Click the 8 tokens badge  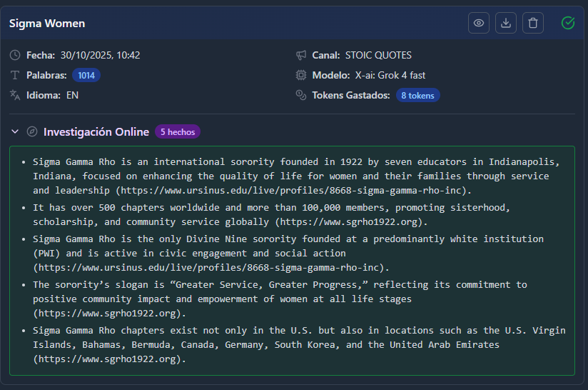coord(417,95)
